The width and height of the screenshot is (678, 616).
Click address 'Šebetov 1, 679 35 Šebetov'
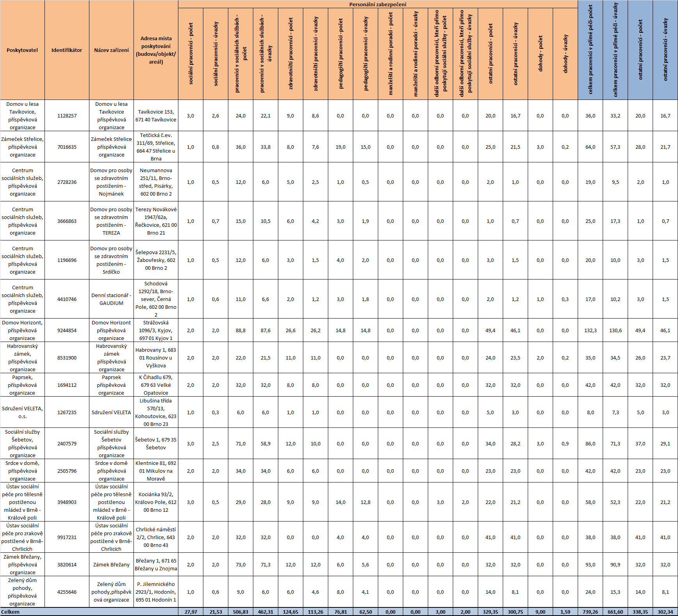pyautogui.click(x=156, y=443)
